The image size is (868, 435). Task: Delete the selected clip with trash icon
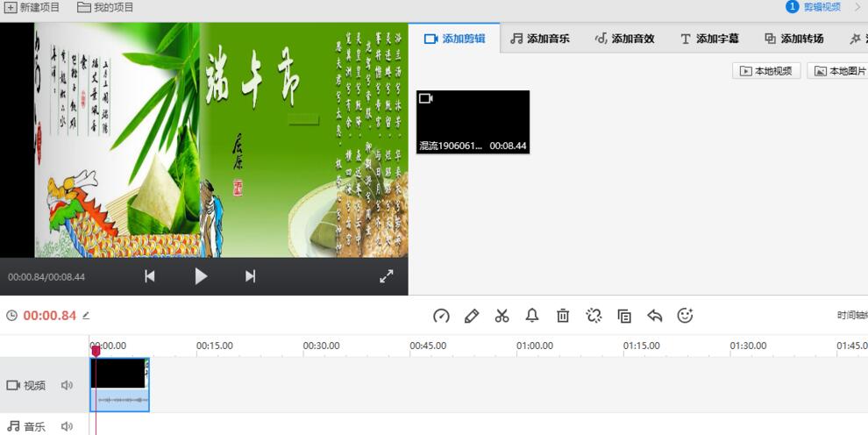pyautogui.click(x=563, y=316)
